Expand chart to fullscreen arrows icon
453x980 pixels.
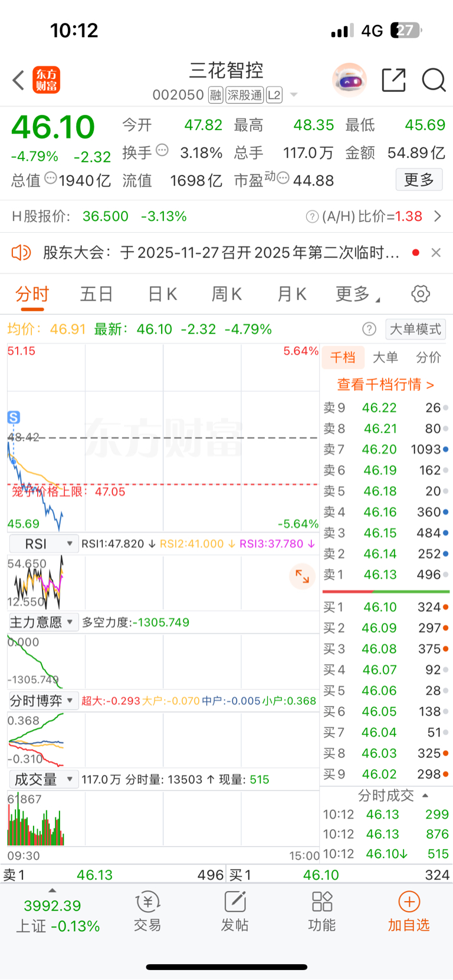coord(302,576)
